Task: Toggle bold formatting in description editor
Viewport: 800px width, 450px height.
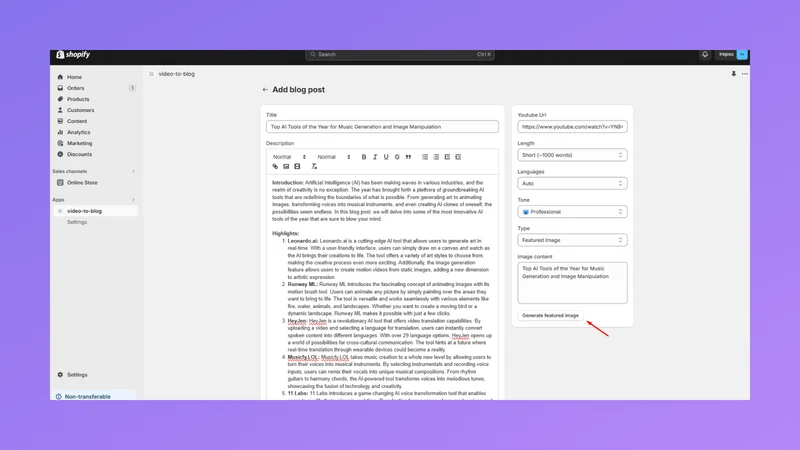Action: point(364,157)
